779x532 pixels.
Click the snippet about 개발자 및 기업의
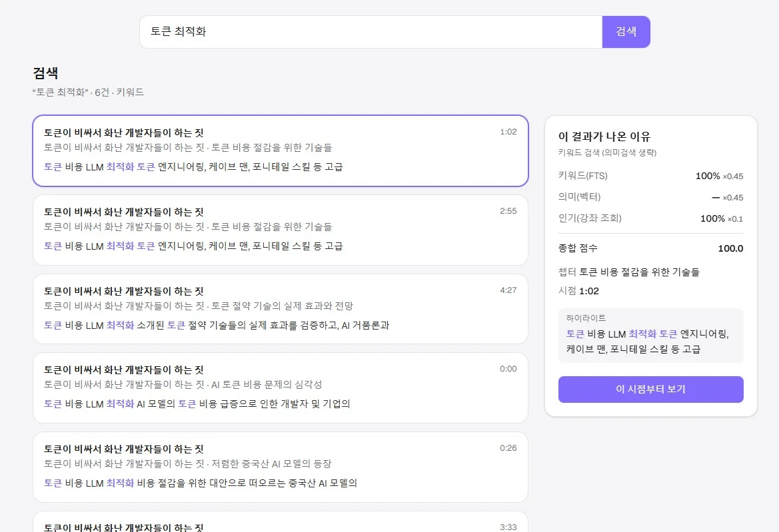(x=197, y=404)
